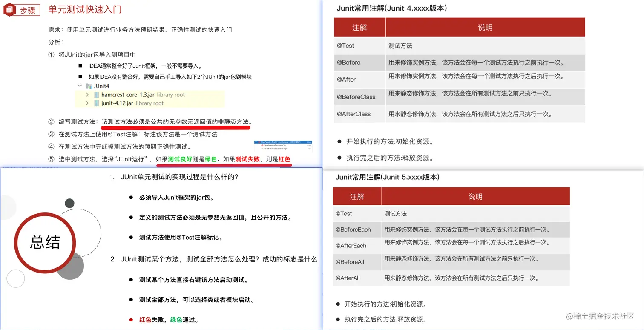Click the green text 测试良好
Viewport: 644px width, 330px height.
coord(179,159)
